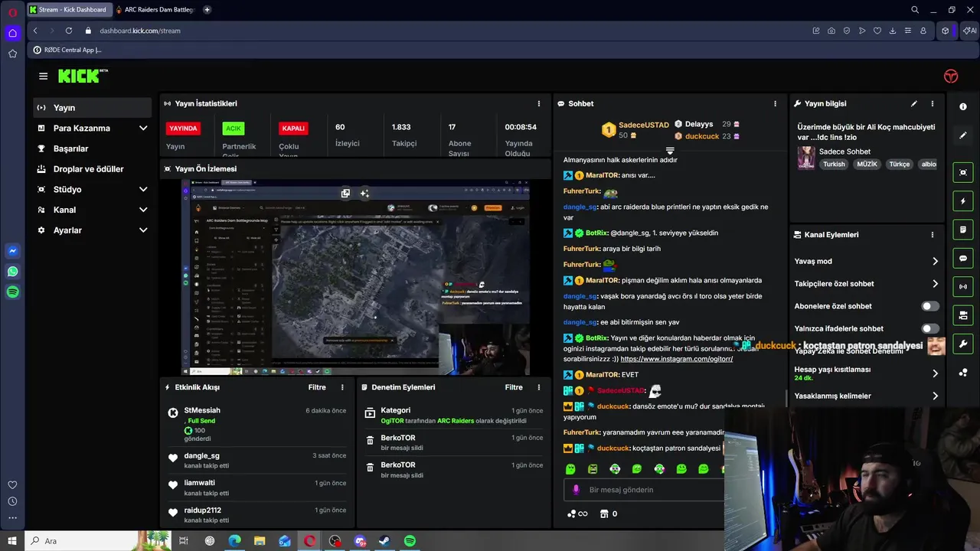Switch to Stream - Kick Dashboard tab
The height and width of the screenshot is (551, 980).
69,9
